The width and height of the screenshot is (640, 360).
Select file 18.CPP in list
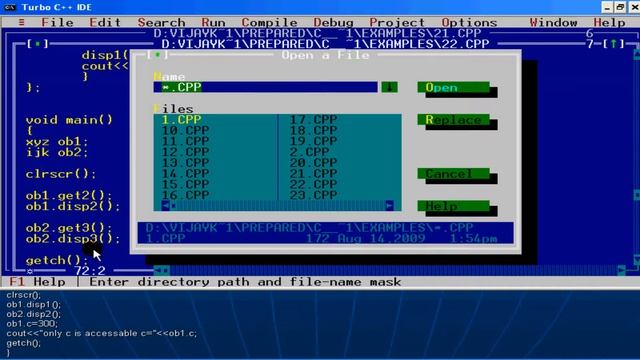(313, 130)
